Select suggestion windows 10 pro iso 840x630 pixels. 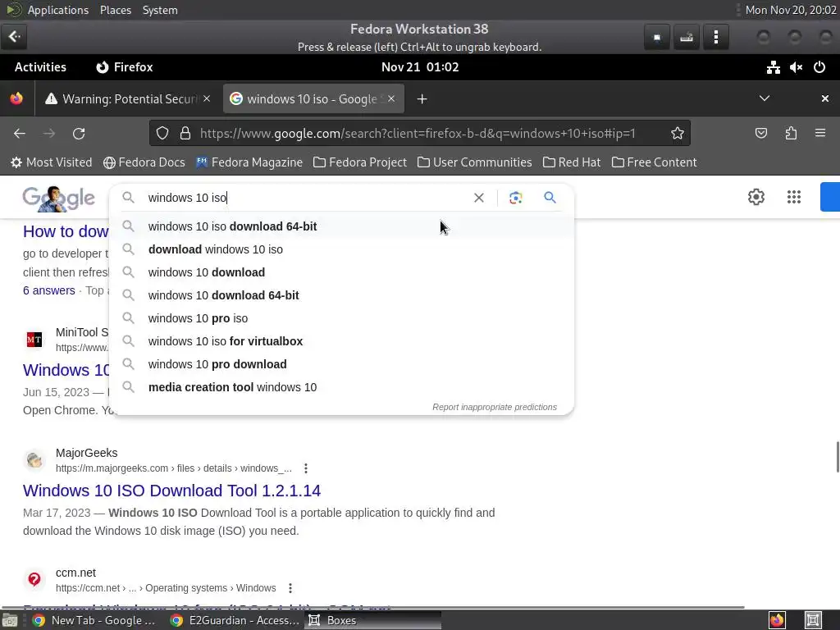click(x=342, y=318)
